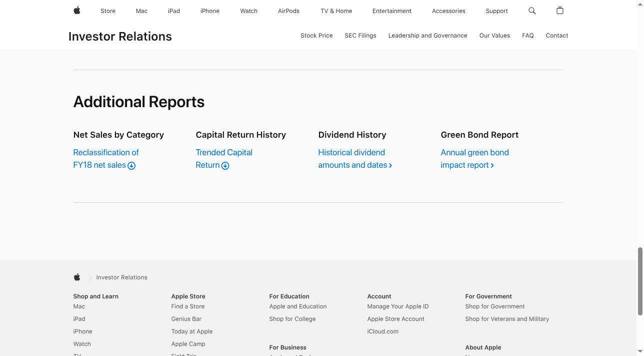
Task: Open Shop for Veterans and Military
Action: point(507,319)
